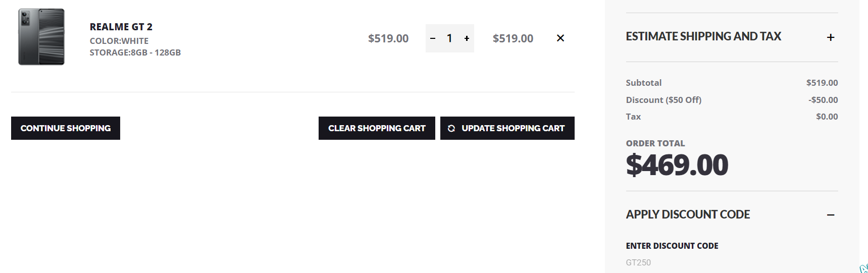Click the $469.00 order total amount
This screenshot has width=868, height=273.
point(677,165)
